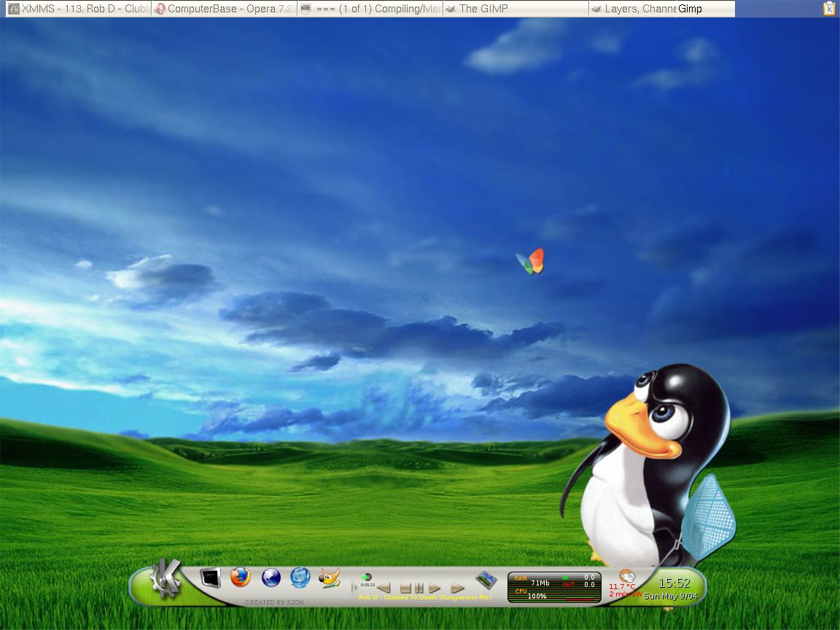Image resolution: width=840 pixels, height=630 pixels.
Task: Skip to the previous track in player
Action: (384, 588)
